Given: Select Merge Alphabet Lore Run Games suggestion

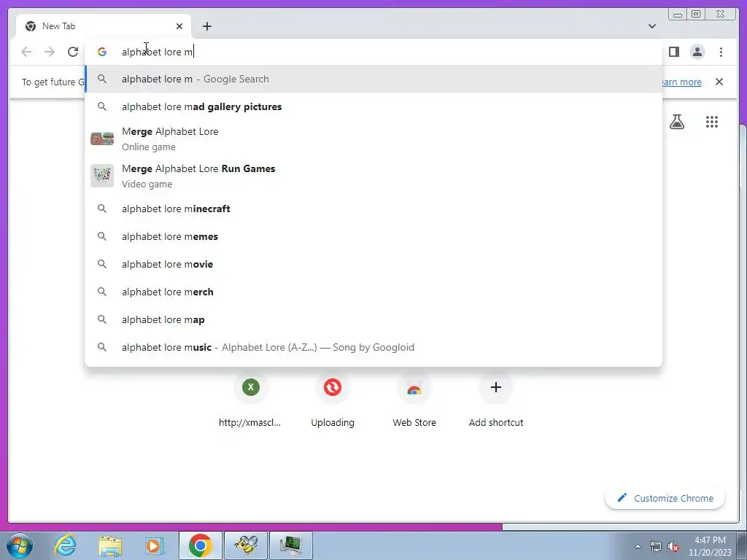Looking at the screenshot, I should 373,176.
